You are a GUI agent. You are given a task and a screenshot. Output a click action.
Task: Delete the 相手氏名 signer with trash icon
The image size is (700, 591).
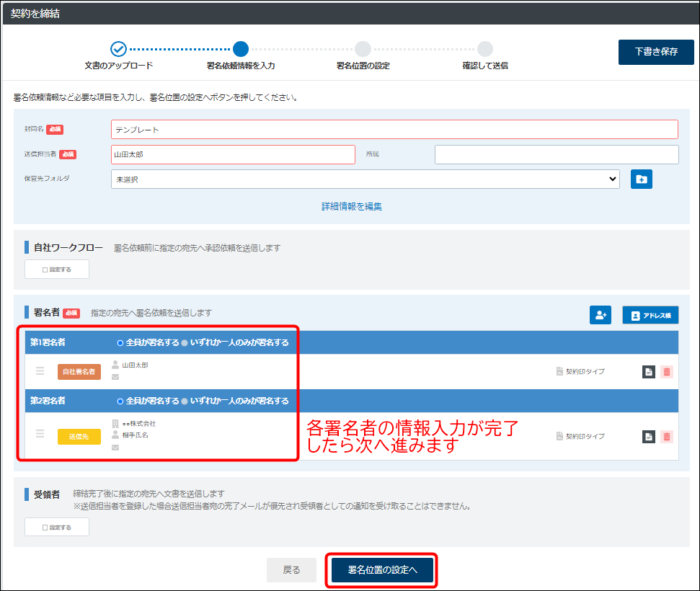pos(667,437)
